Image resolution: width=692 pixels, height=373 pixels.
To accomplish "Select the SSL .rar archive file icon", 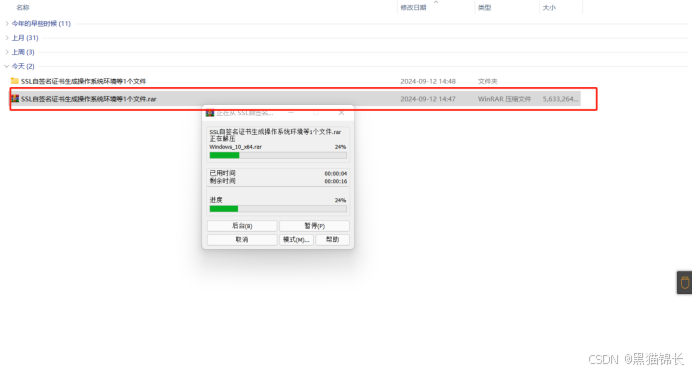I will [15, 98].
